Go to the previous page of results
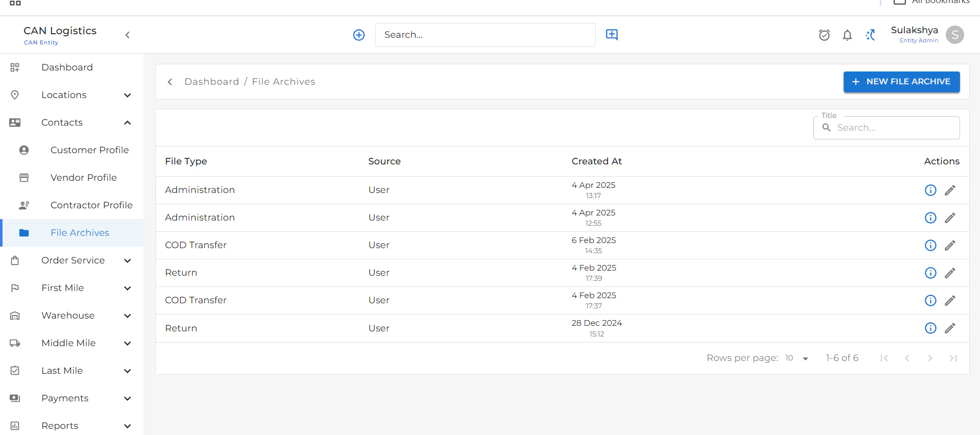 (x=907, y=358)
